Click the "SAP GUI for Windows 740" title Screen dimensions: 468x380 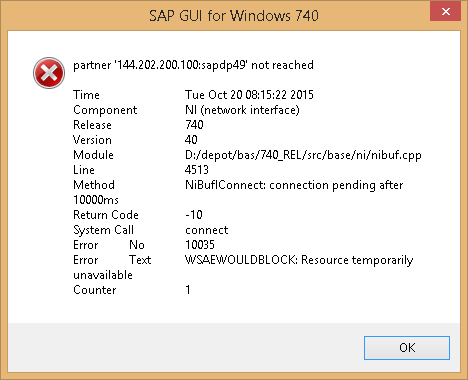234,16
